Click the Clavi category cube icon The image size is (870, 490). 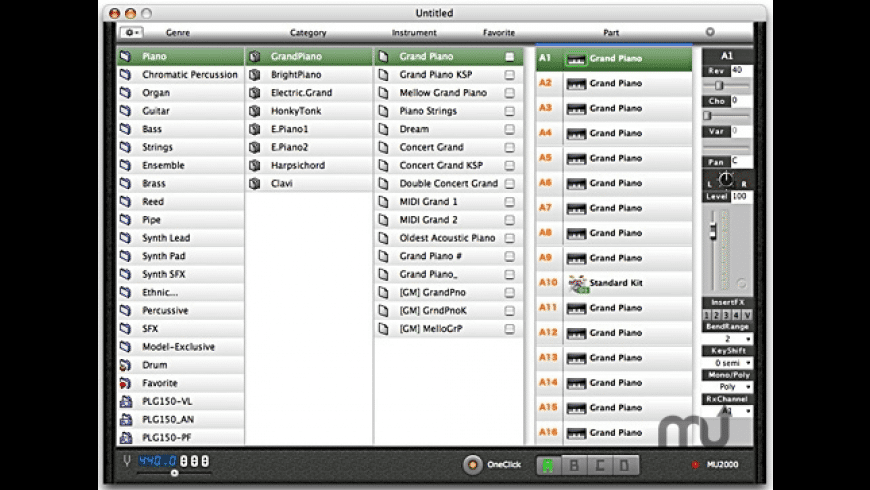[x=255, y=183]
